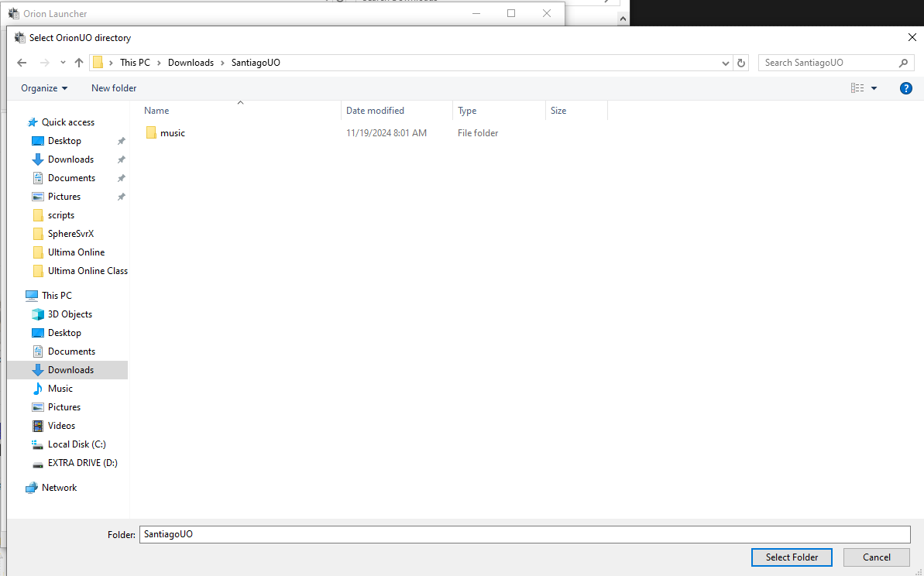Refresh the SantiagoUO folder view
Viewport: 924px width, 576px height.
point(741,63)
